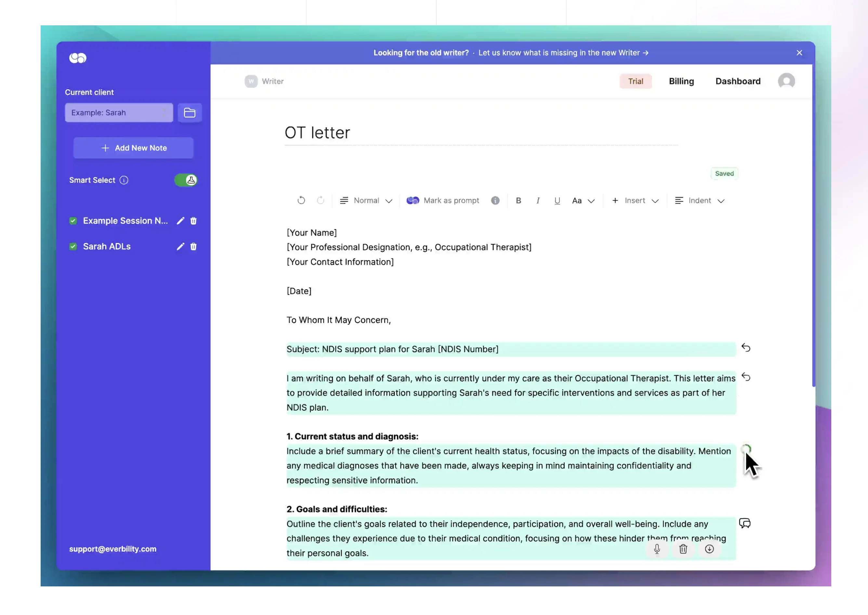Delete the Example Session note via trash icon

[x=193, y=221]
